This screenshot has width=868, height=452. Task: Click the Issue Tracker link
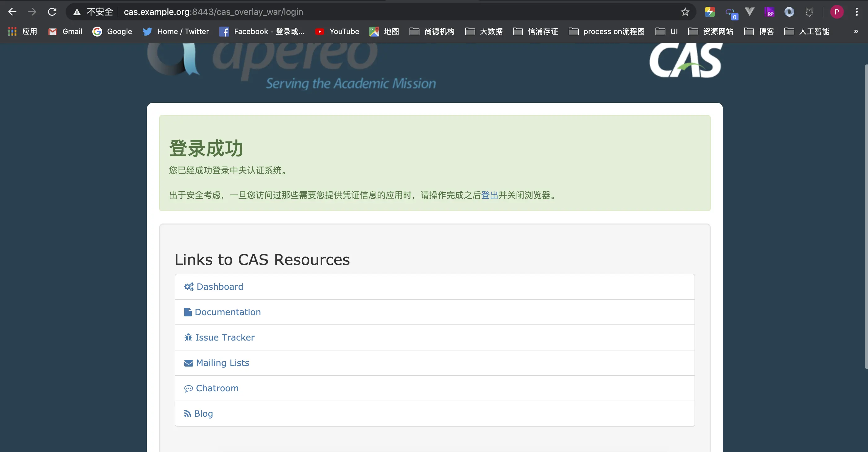pyautogui.click(x=224, y=337)
